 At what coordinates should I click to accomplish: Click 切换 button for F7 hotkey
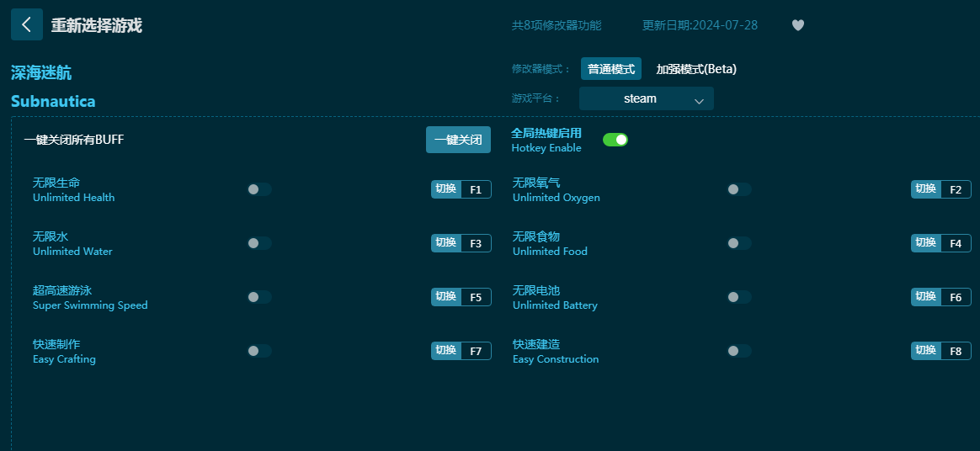point(445,350)
